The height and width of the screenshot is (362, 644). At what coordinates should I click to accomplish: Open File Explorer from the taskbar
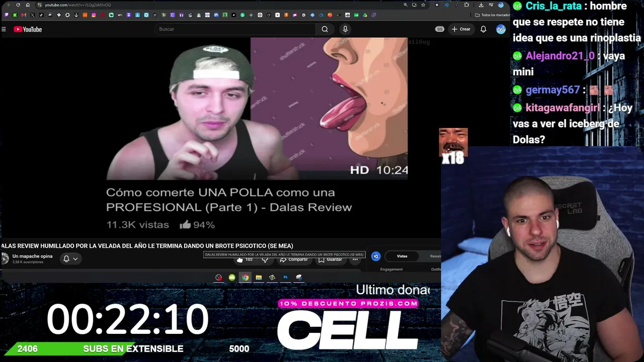click(x=259, y=277)
